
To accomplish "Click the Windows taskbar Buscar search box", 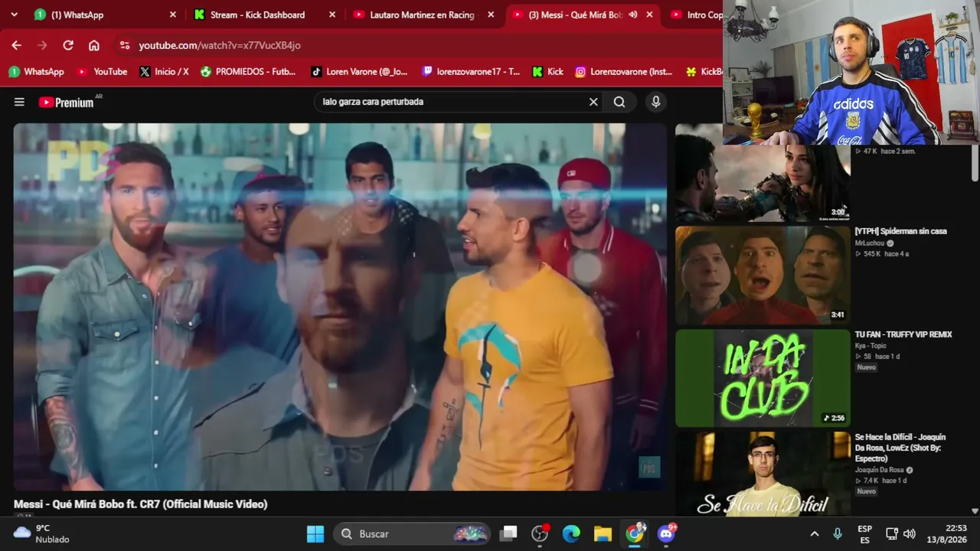I will (x=413, y=533).
